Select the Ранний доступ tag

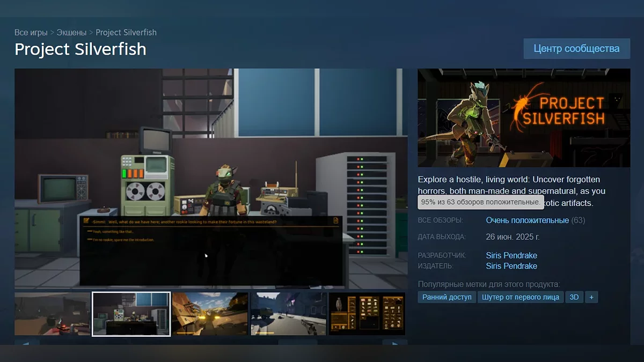click(x=447, y=297)
